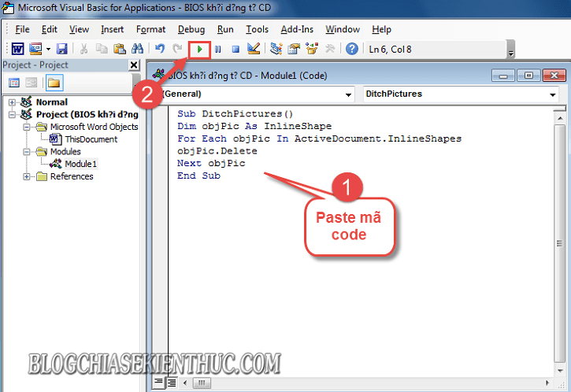The height and width of the screenshot is (392, 571).
Task: Toggle Design Mode icon
Action: tap(254, 49)
